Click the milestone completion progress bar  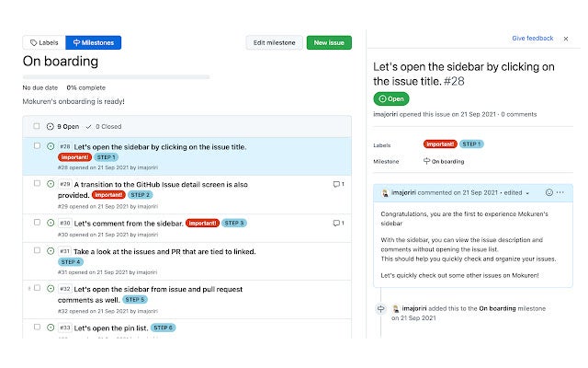click(117, 77)
